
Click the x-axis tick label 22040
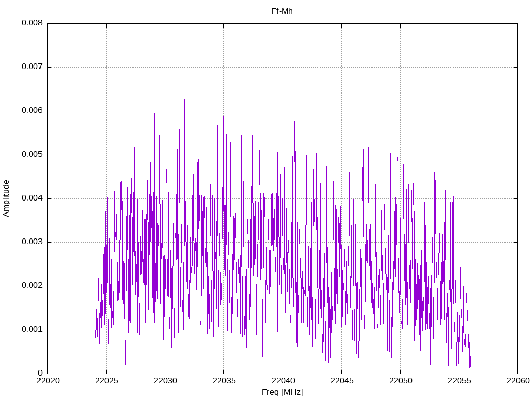click(283, 381)
